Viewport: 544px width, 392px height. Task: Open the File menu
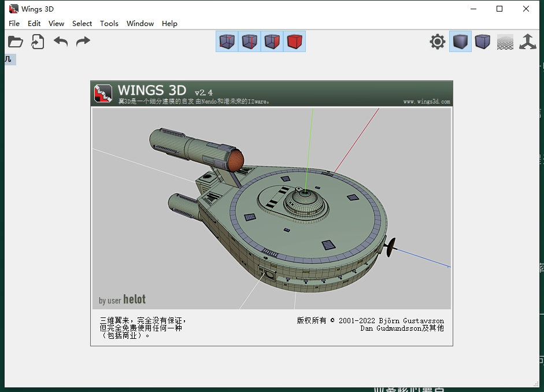pyautogui.click(x=14, y=23)
